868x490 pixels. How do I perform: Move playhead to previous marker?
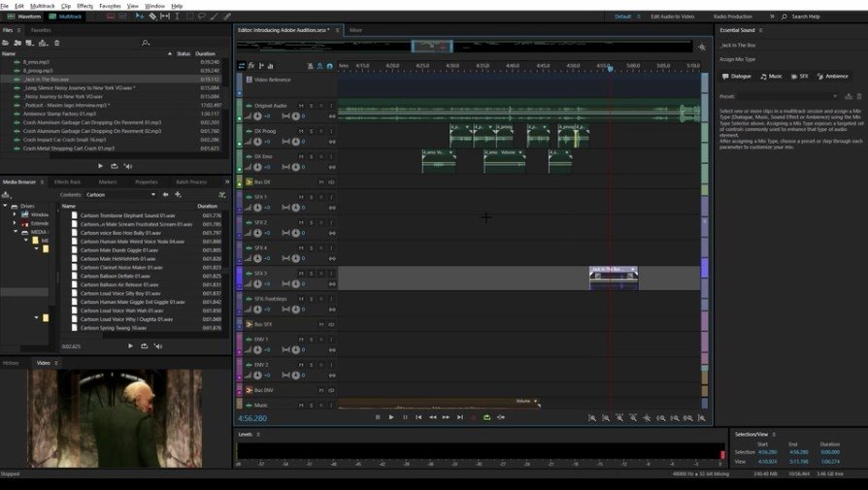(418, 417)
